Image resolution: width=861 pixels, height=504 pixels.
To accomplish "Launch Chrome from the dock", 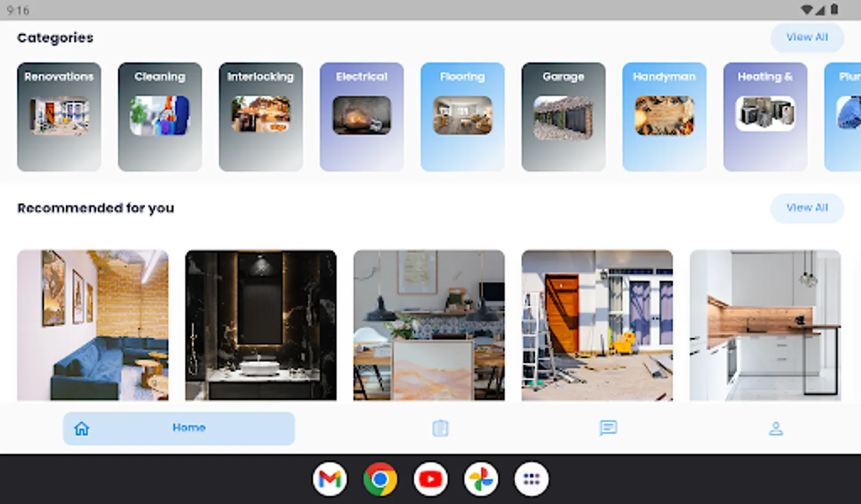I will point(380,479).
